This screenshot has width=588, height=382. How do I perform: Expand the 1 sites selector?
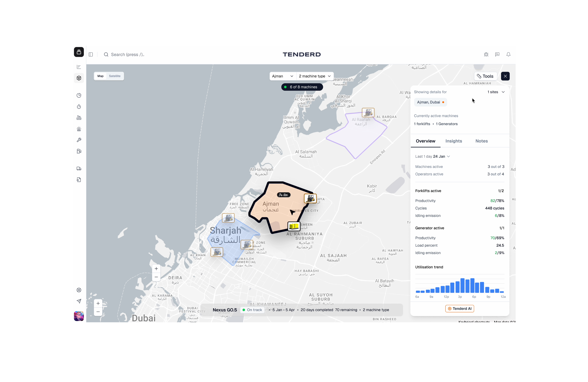point(496,92)
